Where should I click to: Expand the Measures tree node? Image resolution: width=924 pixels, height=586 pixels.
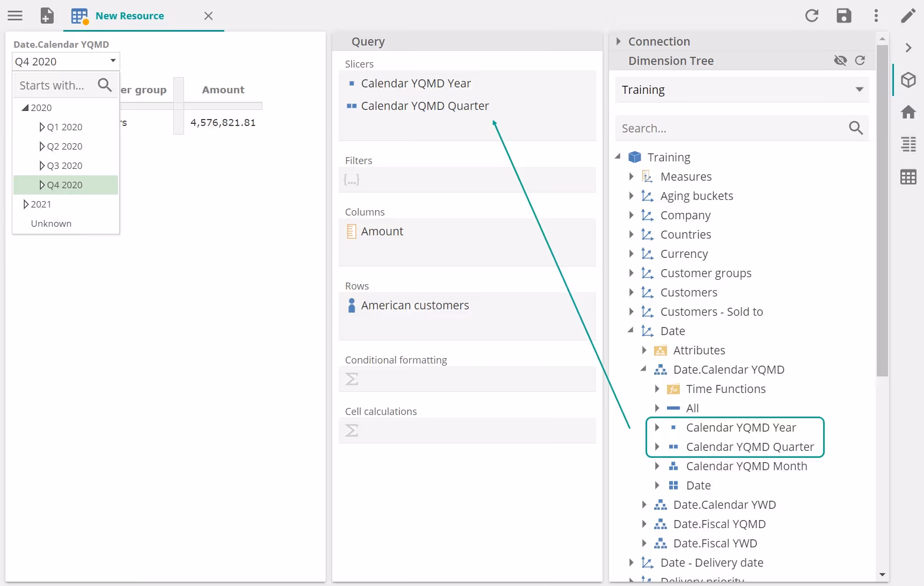pos(632,176)
